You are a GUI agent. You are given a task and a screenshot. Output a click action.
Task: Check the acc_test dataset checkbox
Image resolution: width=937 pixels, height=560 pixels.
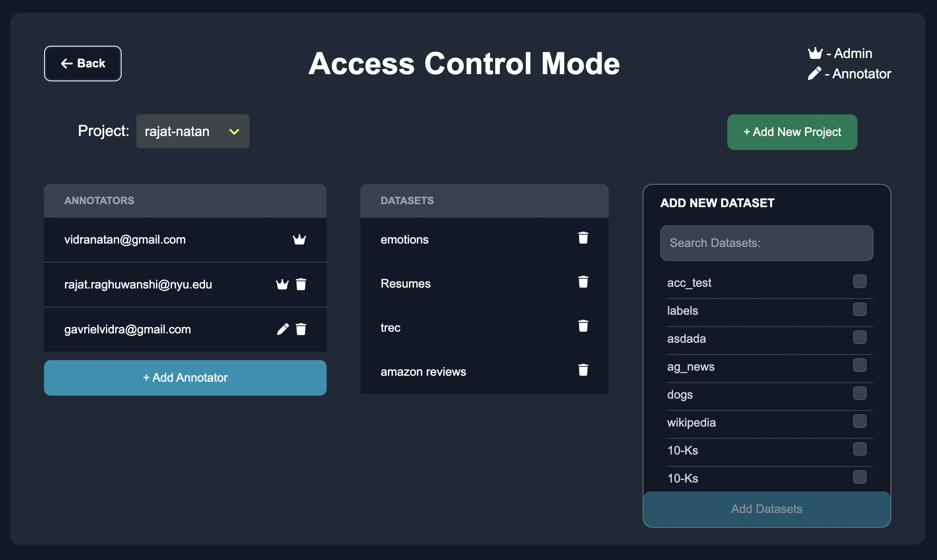pyautogui.click(x=859, y=281)
